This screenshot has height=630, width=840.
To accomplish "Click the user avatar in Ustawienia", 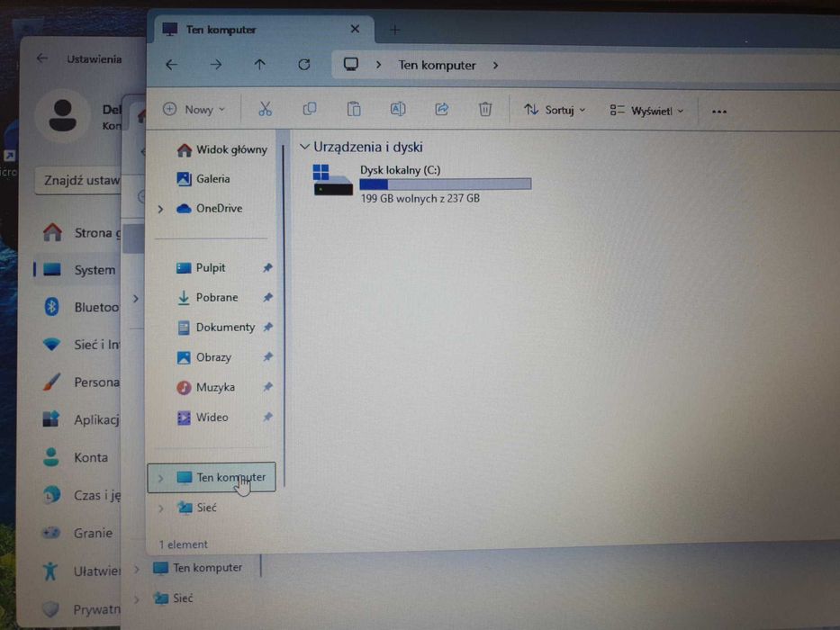I will click(x=62, y=116).
